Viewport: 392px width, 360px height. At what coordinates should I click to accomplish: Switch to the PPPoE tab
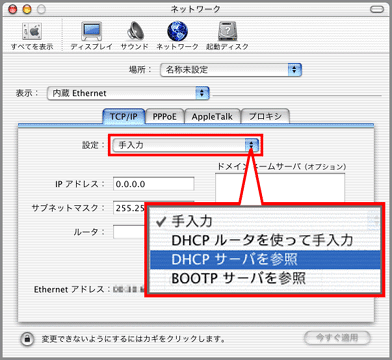pyautogui.click(x=164, y=116)
